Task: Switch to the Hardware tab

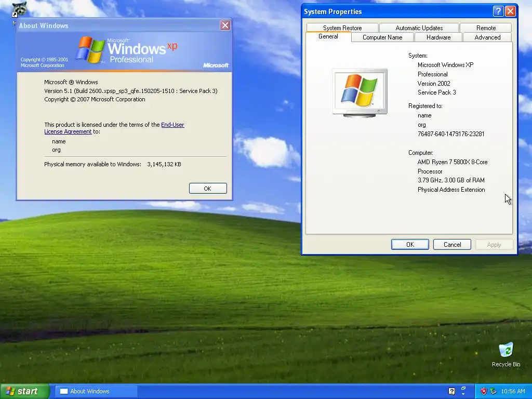Action: pos(438,37)
